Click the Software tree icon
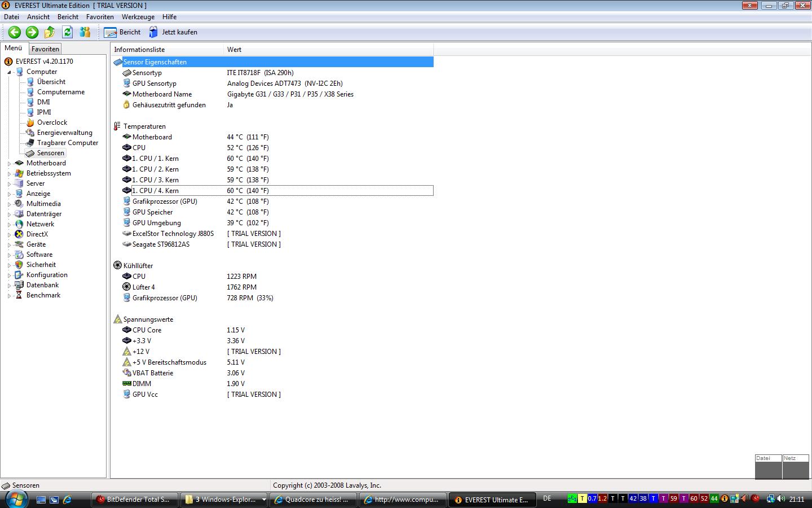Viewport: 812px width, 508px height. [x=19, y=255]
